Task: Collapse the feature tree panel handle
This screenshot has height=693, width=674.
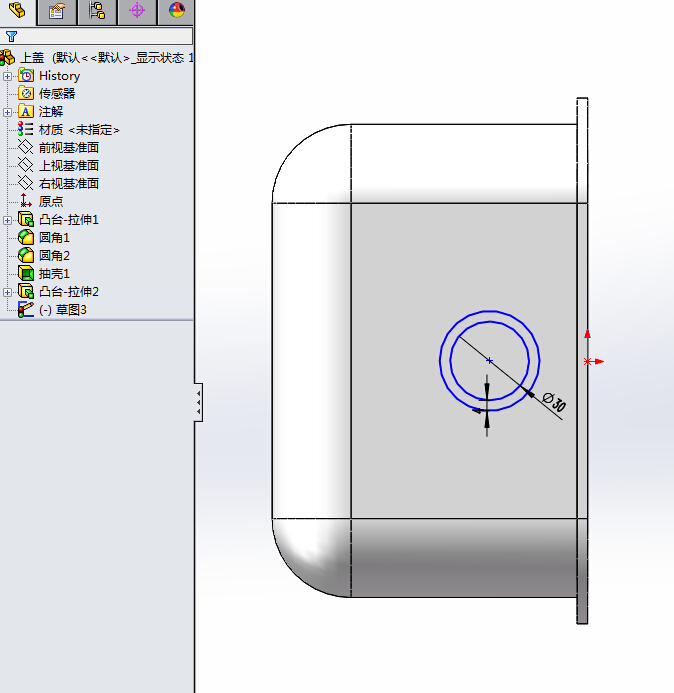Action: (x=198, y=402)
